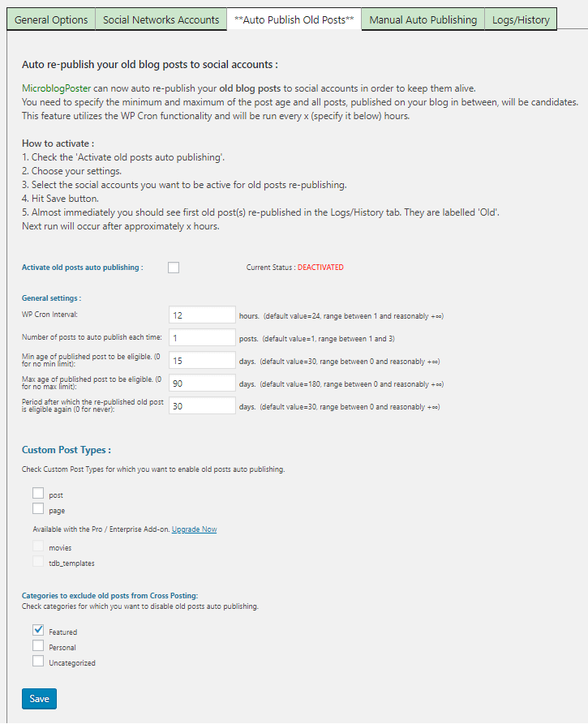Uncheck the Featured category exclusion
The image size is (588, 724).
tap(37, 629)
